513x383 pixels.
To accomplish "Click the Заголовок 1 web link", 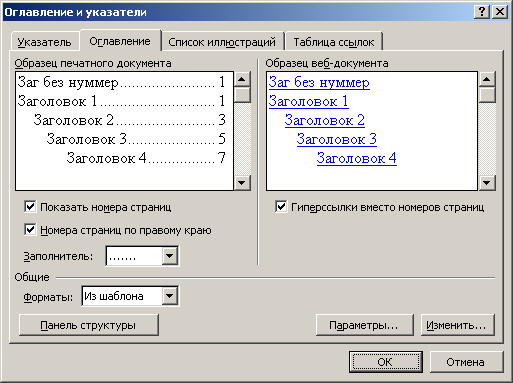I will [308, 101].
